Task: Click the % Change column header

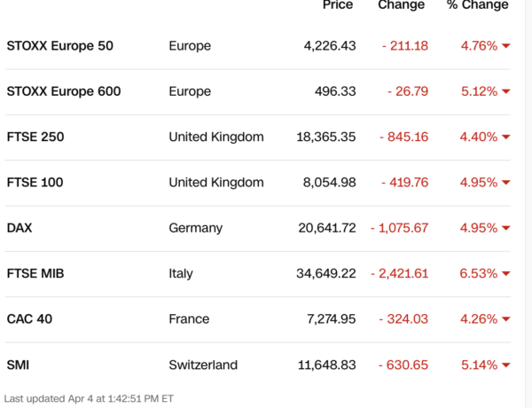Action: [x=477, y=5]
